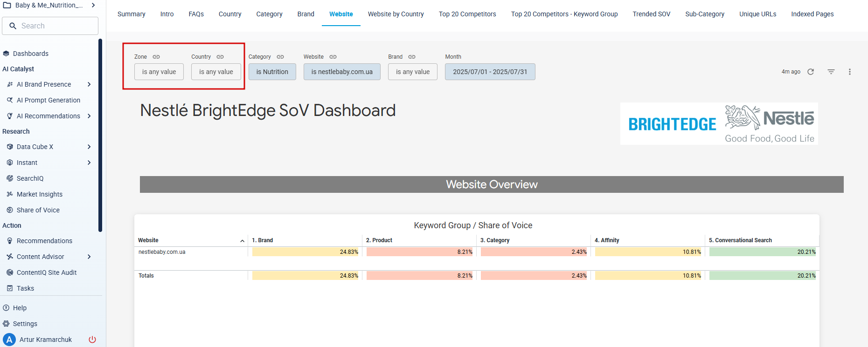
Task: Open the three-dot dashboard actions menu
Action: [x=850, y=72]
